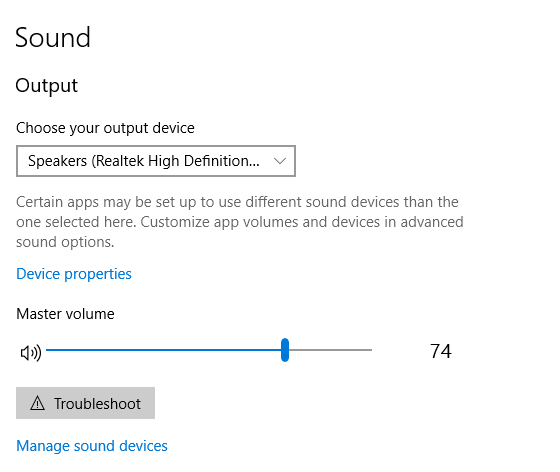Click the master volume slider handle

pyautogui.click(x=285, y=350)
